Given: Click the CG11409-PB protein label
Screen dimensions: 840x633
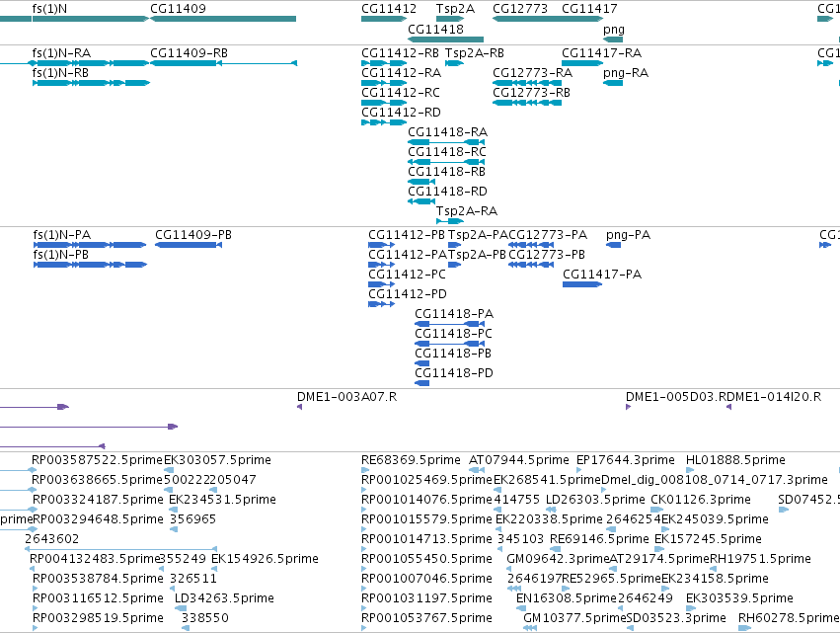Looking at the screenshot, I should click(x=193, y=235).
